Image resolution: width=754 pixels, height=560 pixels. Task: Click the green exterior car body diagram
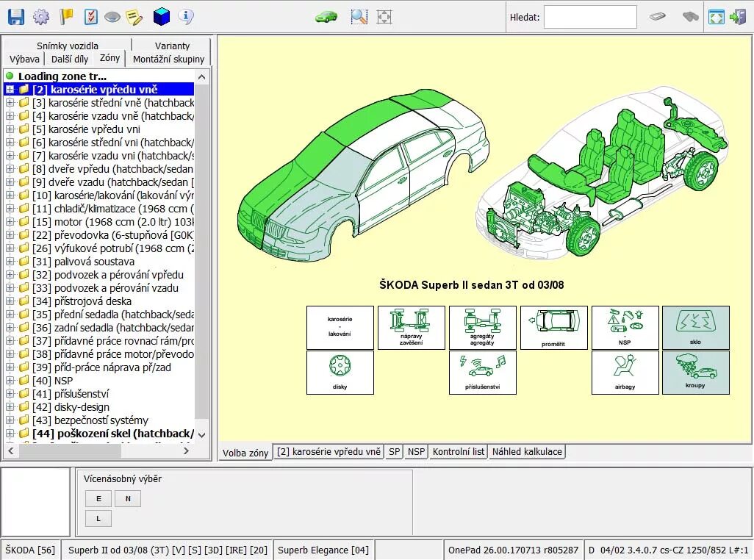click(364, 176)
